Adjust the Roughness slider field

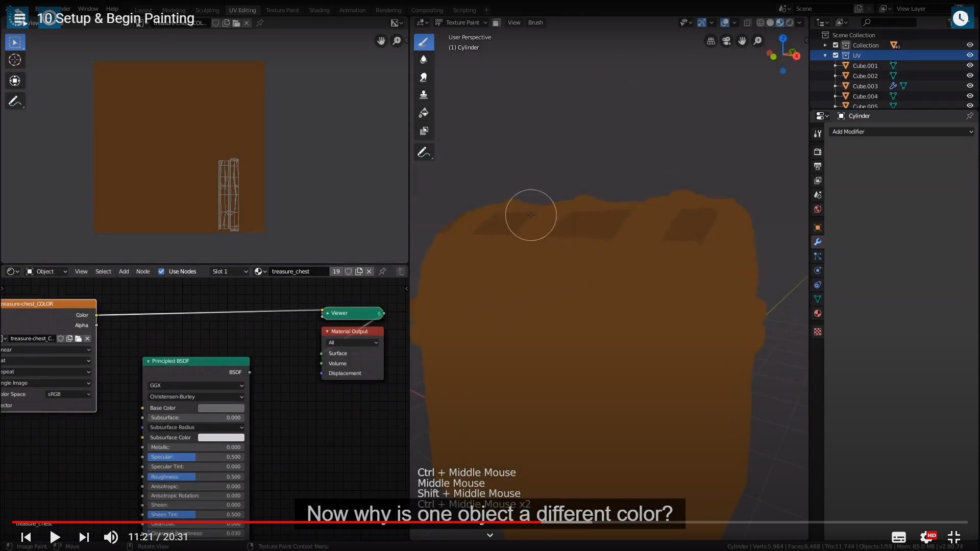point(196,477)
